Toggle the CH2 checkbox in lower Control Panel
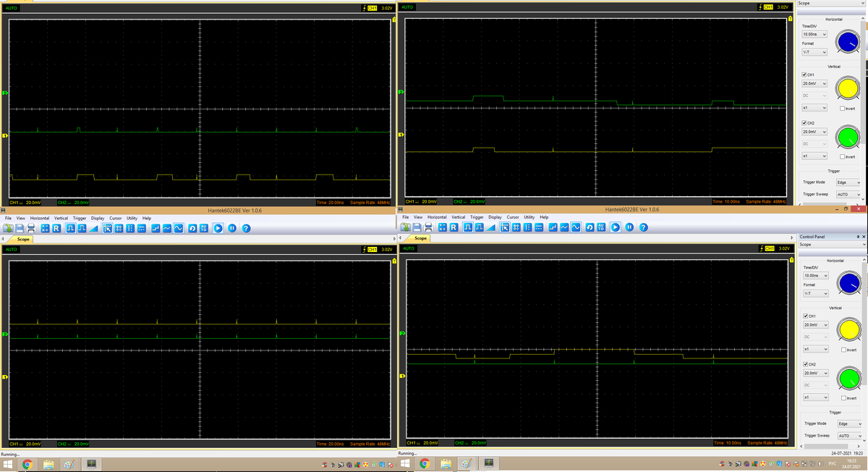Viewport: 868px width, 472px height. 804,364
